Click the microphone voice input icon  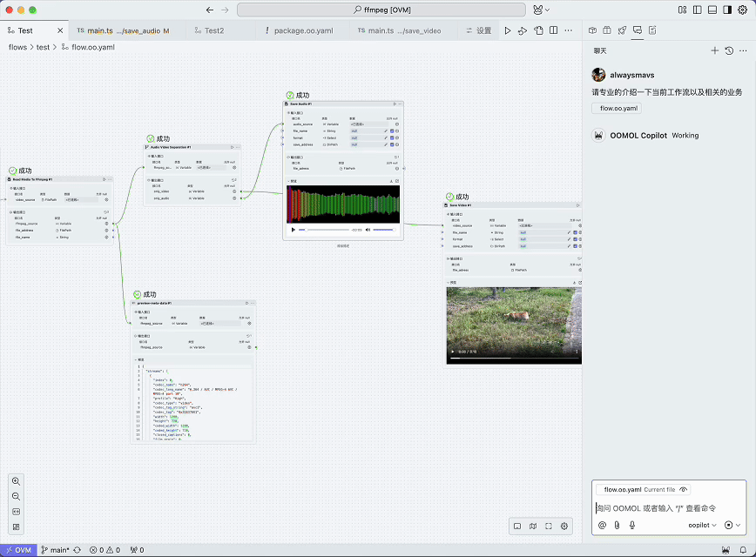(x=631, y=525)
